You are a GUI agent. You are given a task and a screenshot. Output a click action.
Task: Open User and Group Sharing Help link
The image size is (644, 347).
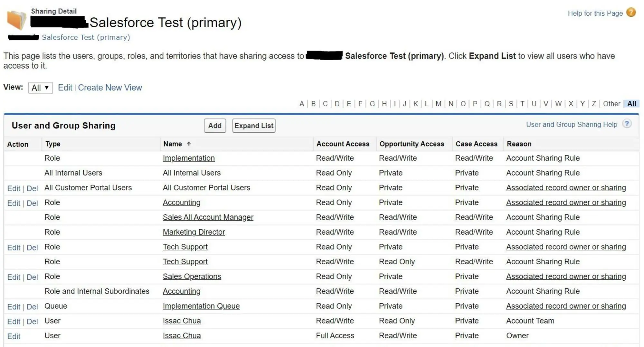coord(572,124)
